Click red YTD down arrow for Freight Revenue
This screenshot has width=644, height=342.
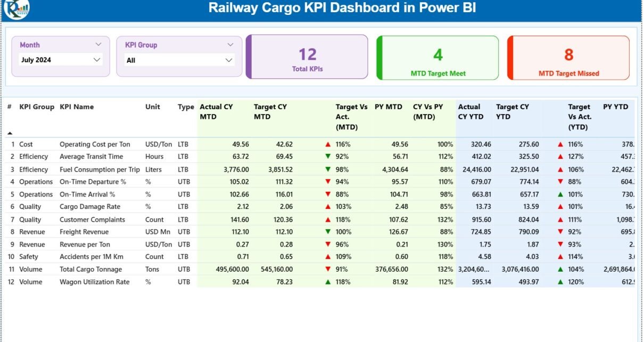click(560, 232)
